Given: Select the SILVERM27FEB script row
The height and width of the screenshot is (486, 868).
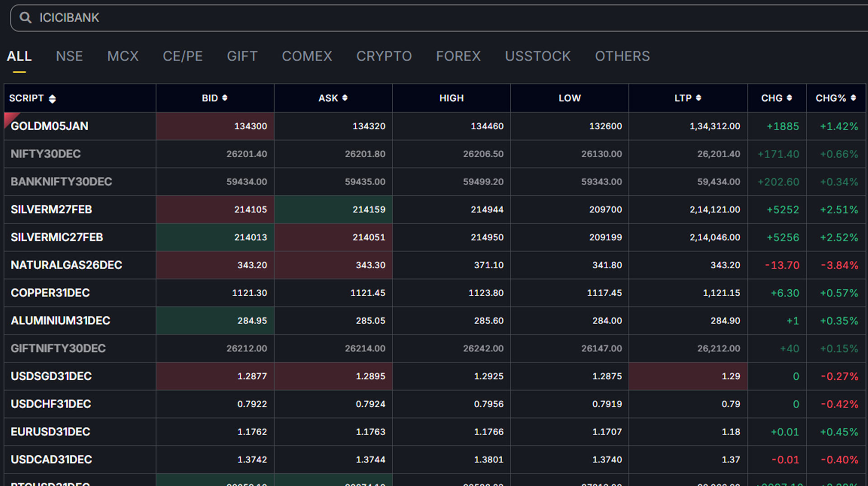Looking at the screenshot, I should coord(52,209).
